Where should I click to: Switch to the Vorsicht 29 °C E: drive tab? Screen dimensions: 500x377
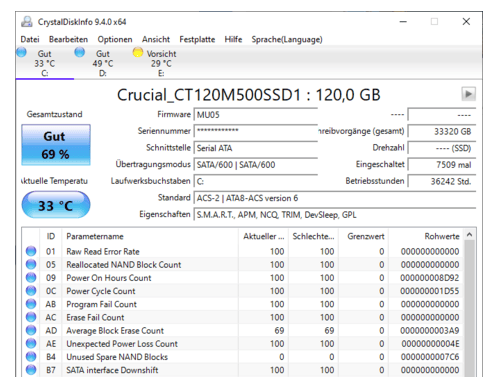pos(161,63)
